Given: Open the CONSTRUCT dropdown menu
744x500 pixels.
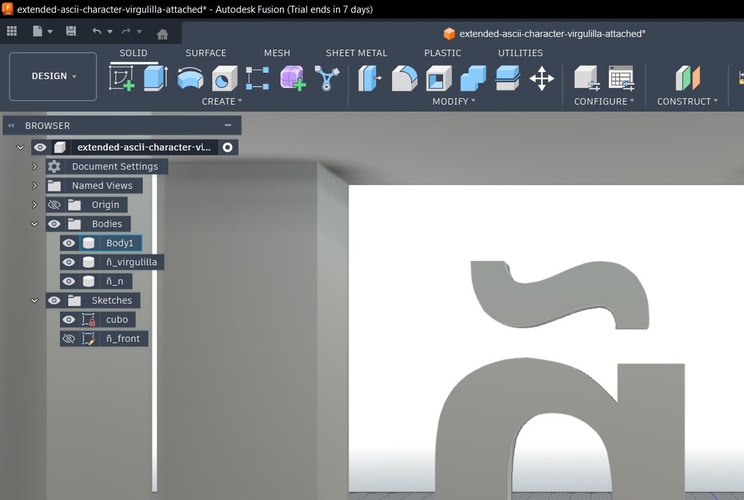Looking at the screenshot, I should pos(687,102).
